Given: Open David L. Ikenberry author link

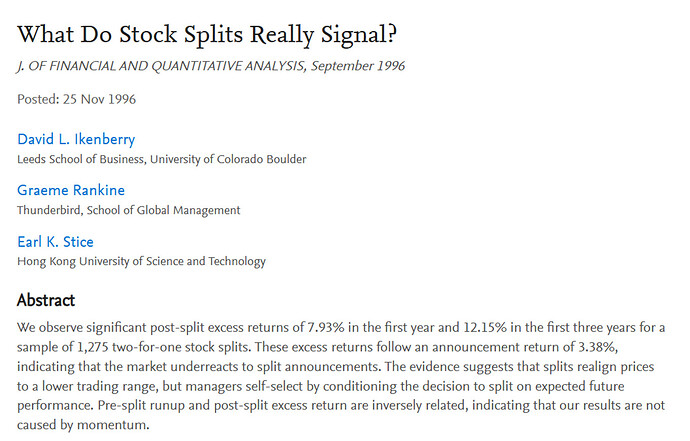Looking at the screenshot, I should click(x=76, y=139).
